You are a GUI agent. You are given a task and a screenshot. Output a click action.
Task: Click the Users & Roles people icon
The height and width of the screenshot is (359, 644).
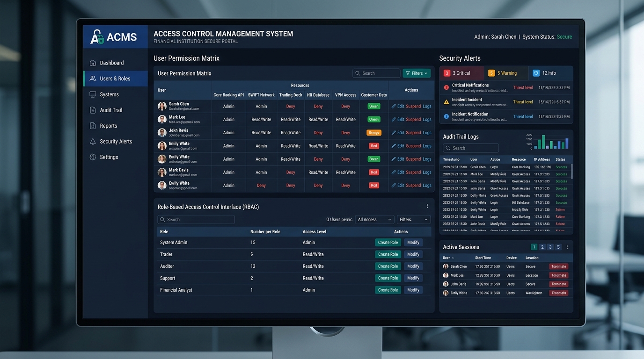coord(93,79)
